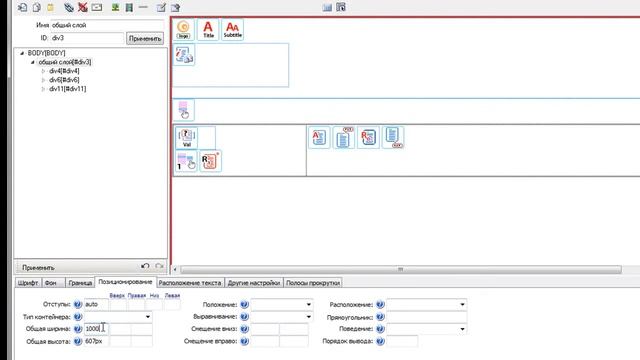Click the help icon next to Выравнивание
This screenshot has height=360, width=640.
[x=244, y=317]
